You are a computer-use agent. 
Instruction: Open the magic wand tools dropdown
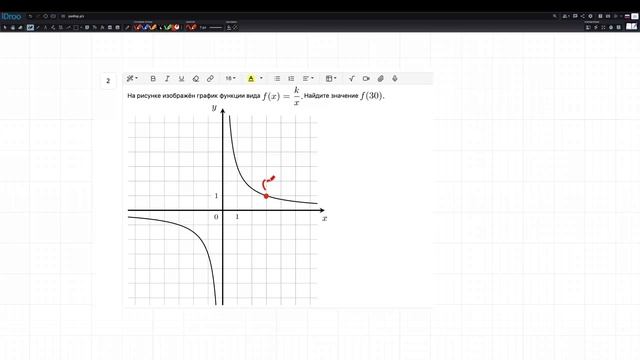(x=131, y=78)
